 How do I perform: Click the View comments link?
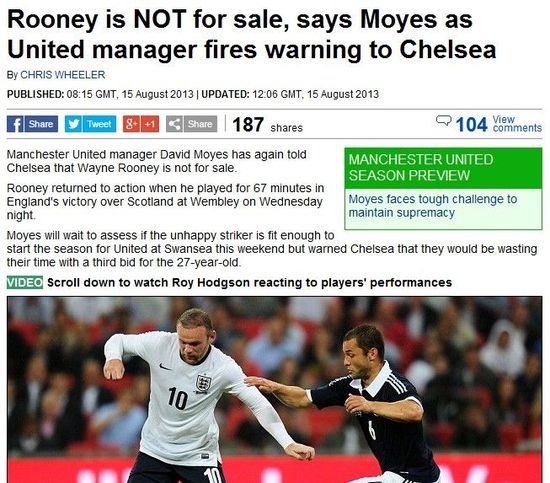pos(517,124)
